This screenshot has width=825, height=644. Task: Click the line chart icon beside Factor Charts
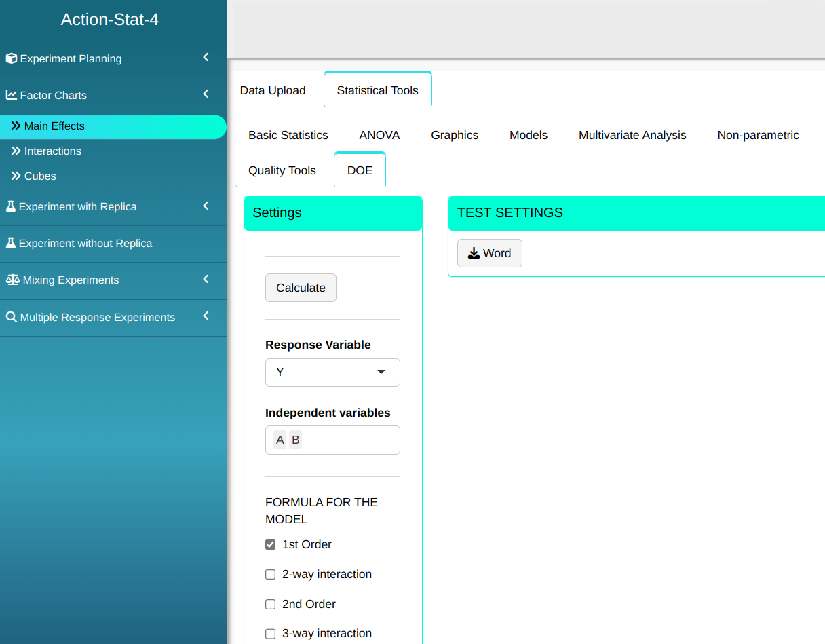click(12, 95)
